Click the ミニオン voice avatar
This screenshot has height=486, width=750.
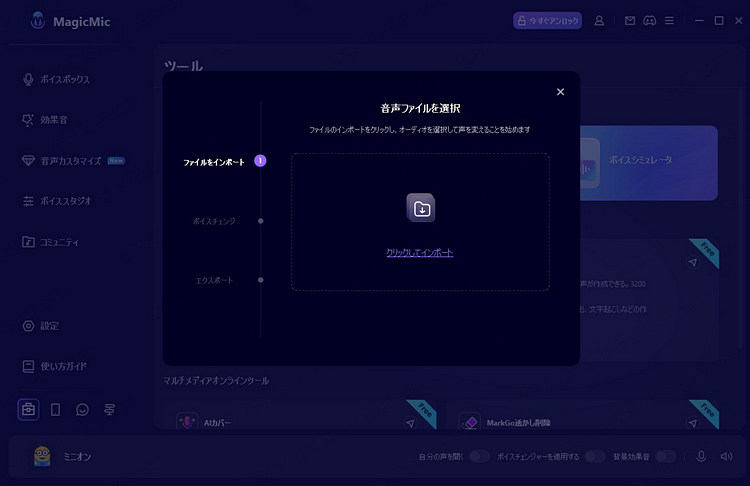(x=42, y=456)
